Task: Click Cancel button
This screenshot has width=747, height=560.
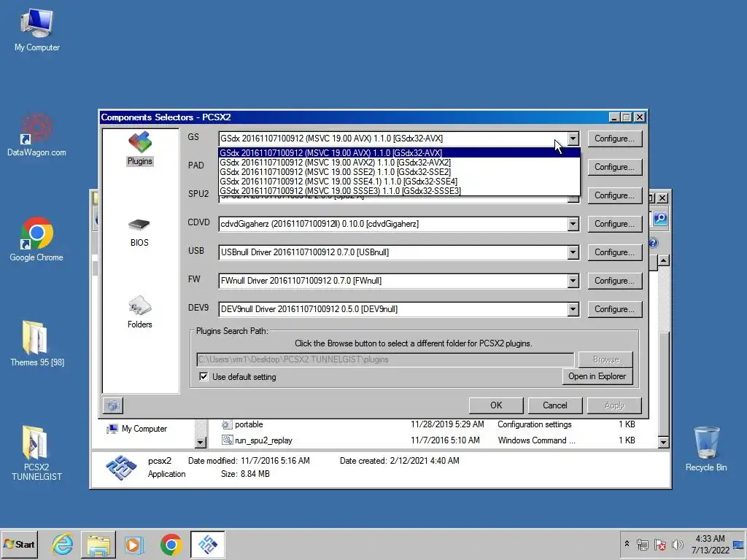Action: coord(555,405)
